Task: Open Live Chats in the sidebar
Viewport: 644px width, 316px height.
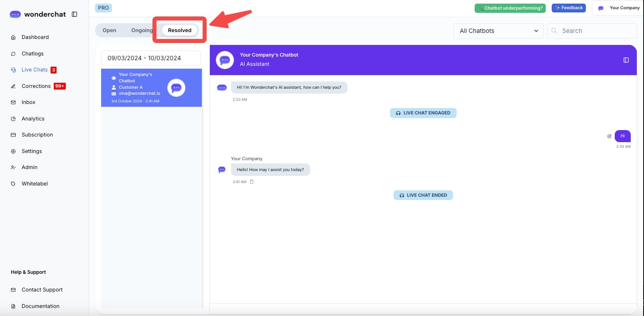Action: click(x=35, y=70)
